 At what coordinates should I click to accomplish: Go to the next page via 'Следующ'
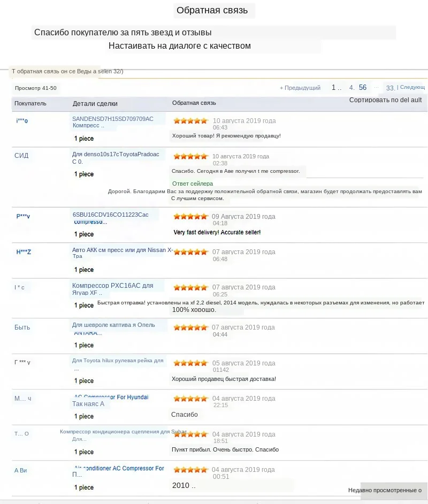click(x=412, y=87)
